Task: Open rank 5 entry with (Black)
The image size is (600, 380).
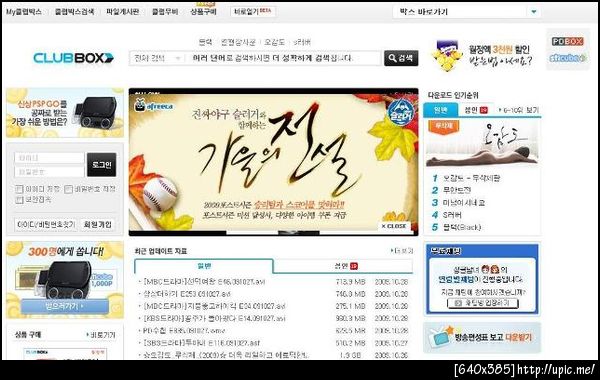Action: click(x=462, y=227)
